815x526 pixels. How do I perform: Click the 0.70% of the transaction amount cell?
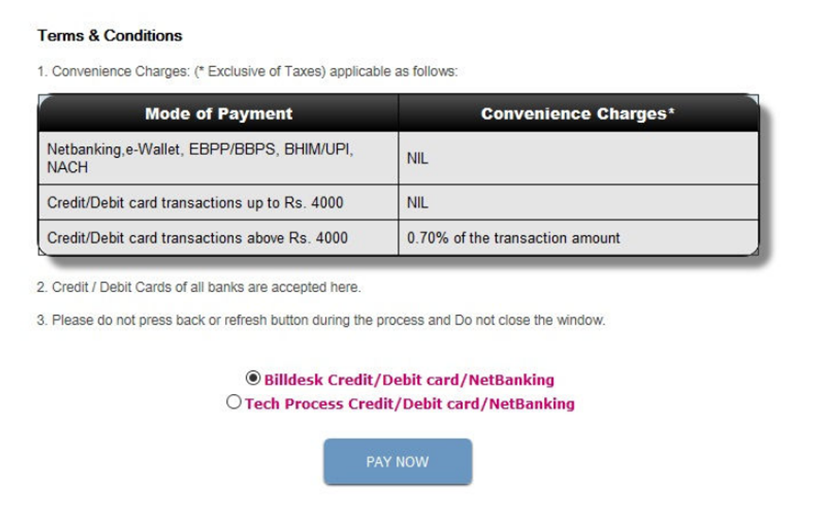[513, 239]
